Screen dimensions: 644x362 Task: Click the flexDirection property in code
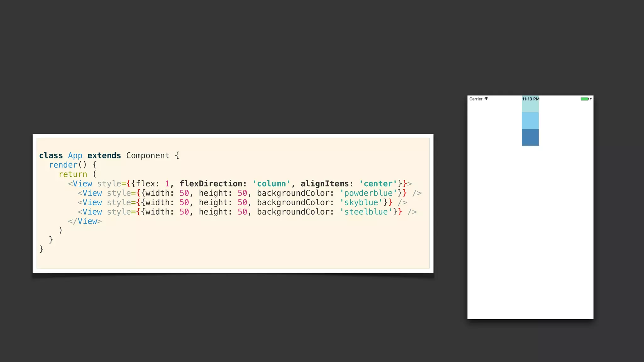pos(211,184)
